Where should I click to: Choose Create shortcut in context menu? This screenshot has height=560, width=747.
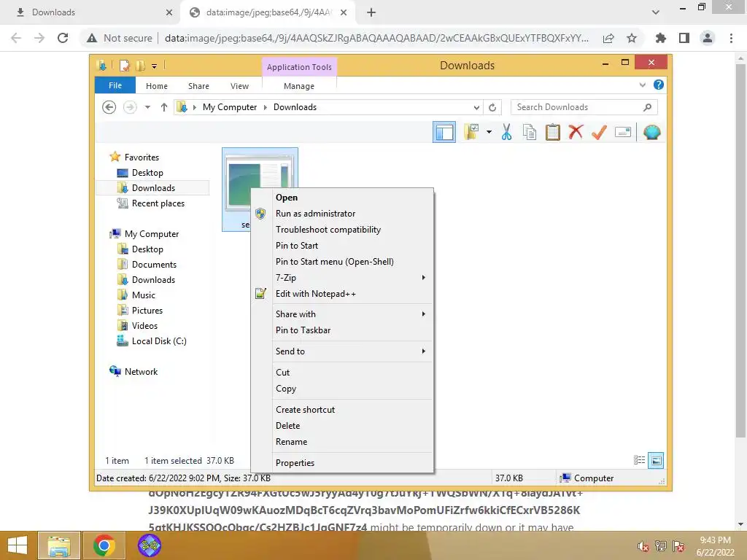[x=342, y=410]
